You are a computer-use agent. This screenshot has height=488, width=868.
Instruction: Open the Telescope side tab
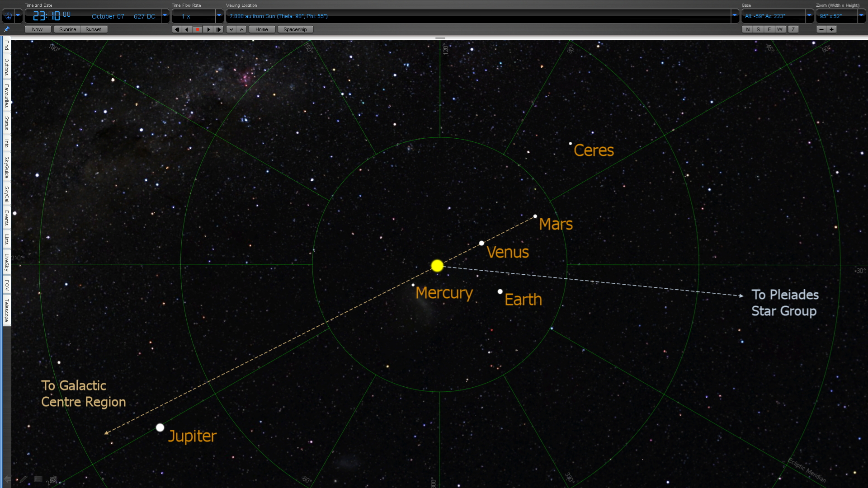click(x=6, y=310)
